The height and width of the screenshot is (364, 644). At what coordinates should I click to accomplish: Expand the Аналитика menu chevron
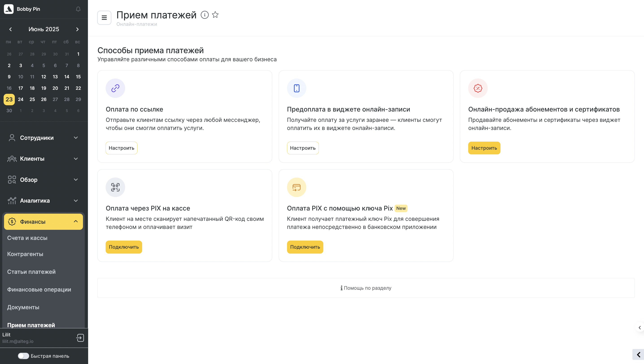[x=76, y=201]
